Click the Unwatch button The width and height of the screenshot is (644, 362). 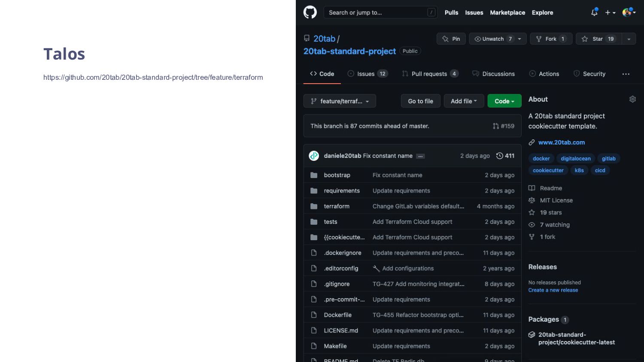coord(492,39)
